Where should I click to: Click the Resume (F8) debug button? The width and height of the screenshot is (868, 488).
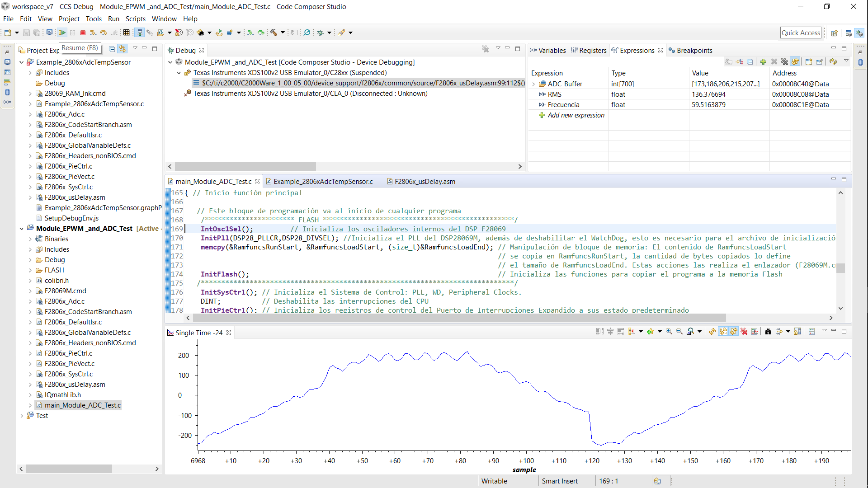[62, 33]
